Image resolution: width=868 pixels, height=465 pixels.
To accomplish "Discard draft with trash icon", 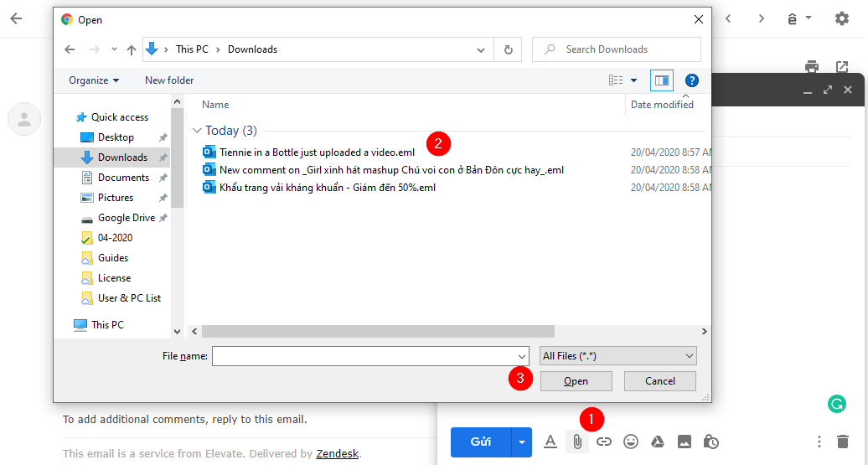I will pos(843,442).
